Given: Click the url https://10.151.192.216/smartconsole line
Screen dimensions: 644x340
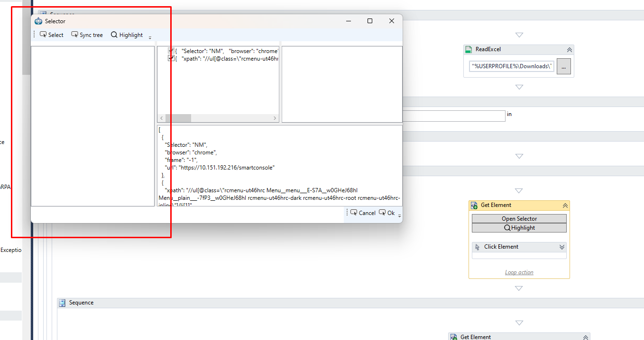Looking at the screenshot, I should [220, 168].
